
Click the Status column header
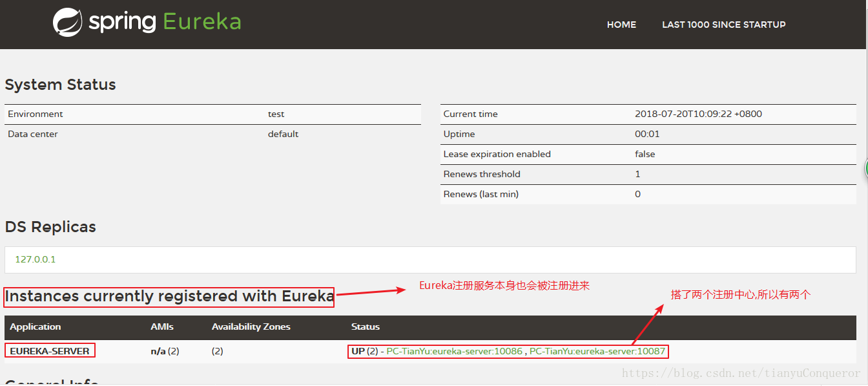[366, 327]
